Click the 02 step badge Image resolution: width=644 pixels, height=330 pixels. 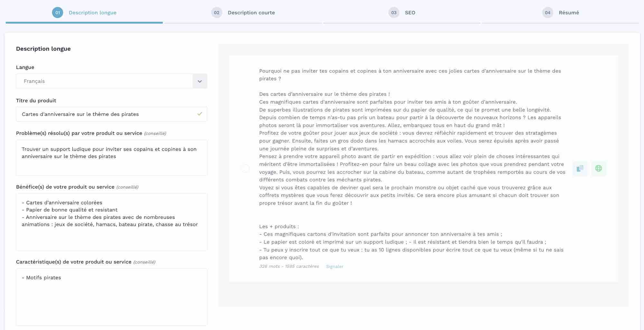click(x=216, y=13)
